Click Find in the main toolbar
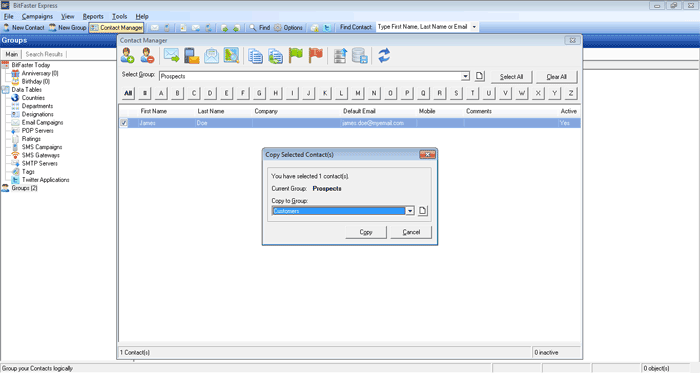 pyautogui.click(x=259, y=28)
